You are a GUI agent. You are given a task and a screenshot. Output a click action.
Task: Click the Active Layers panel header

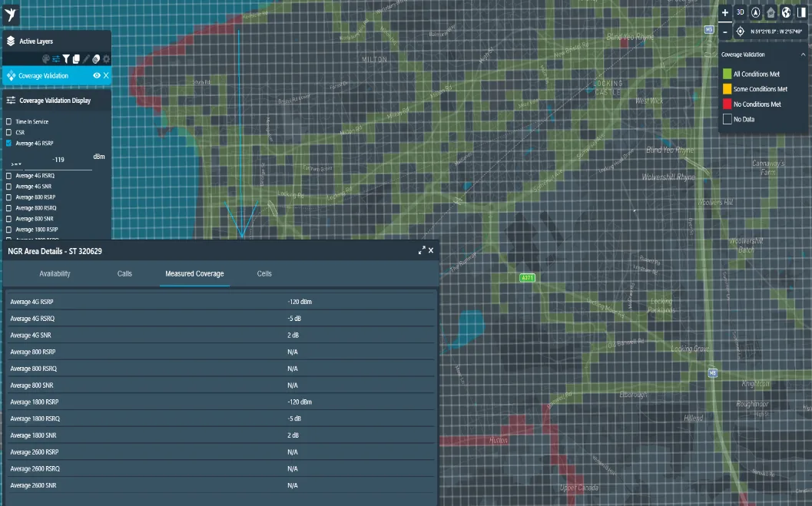coord(57,41)
